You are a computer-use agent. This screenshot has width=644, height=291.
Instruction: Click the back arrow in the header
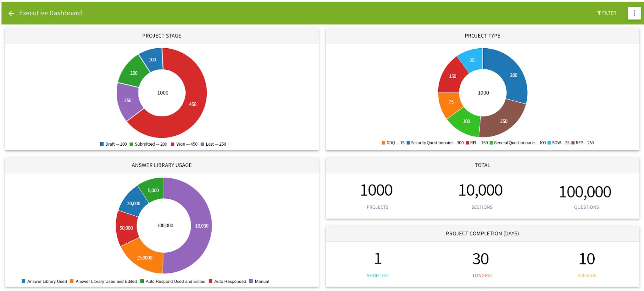coord(11,13)
